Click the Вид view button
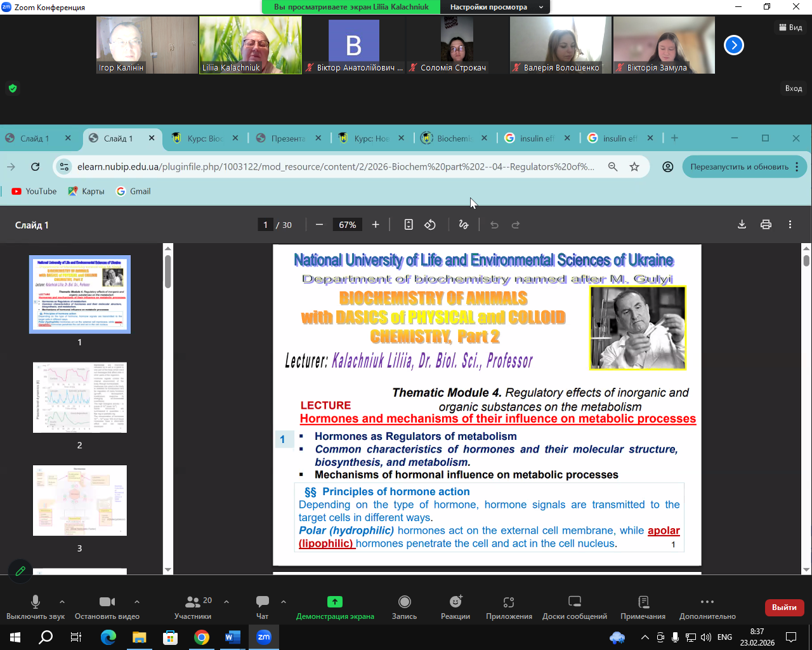Image resolution: width=812 pixels, height=650 pixels. pos(790,27)
